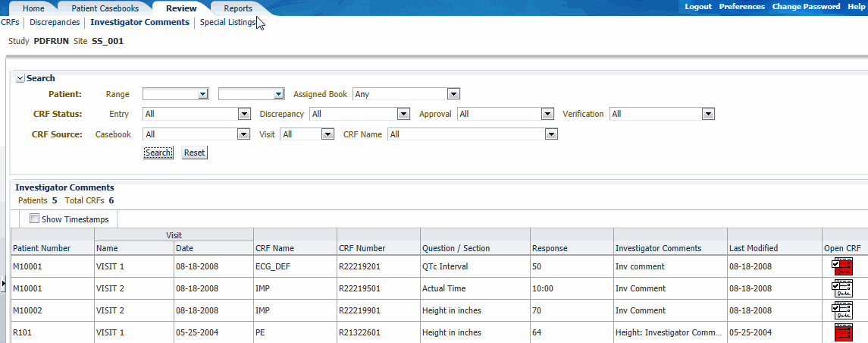Open Special Listings sub-tab
The height and width of the screenshot is (343, 868).
tap(227, 23)
